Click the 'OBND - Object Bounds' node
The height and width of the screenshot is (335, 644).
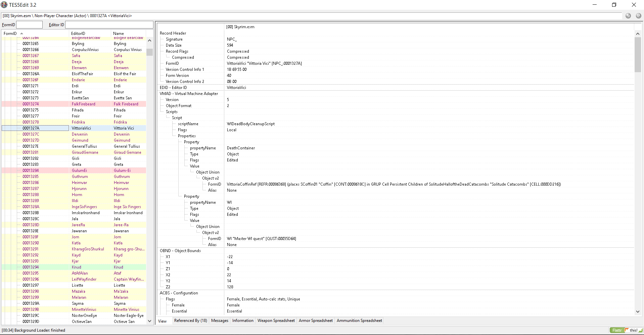(180, 251)
